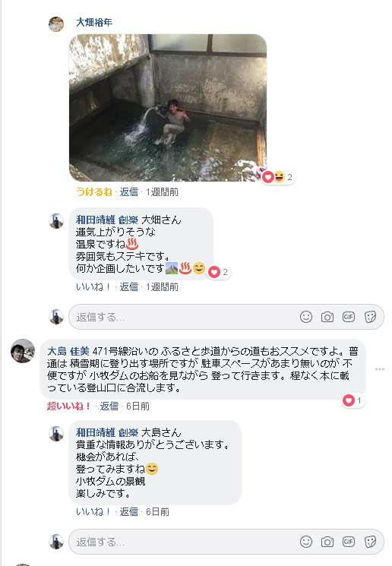The height and width of the screenshot is (566, 392).
Task: Open 大畑裕年's profile name link
Action: (x=94, y=22)
